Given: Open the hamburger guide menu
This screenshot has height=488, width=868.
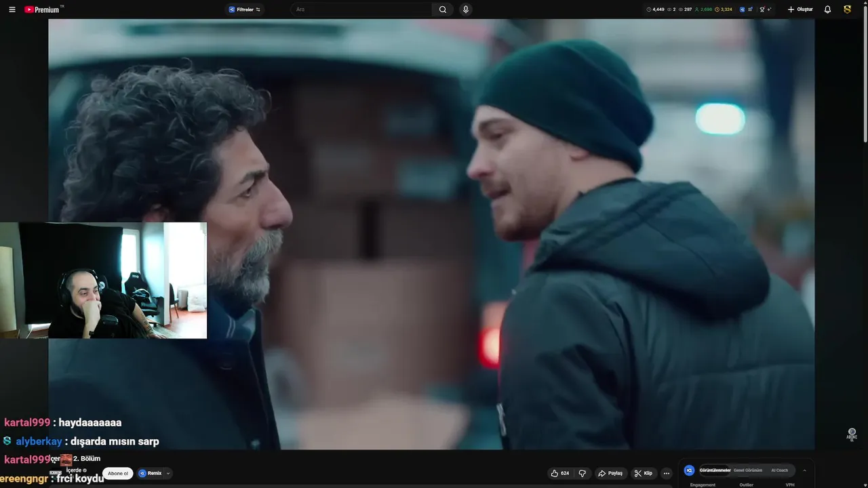Looking at the screenshot, I should point(12,9).
